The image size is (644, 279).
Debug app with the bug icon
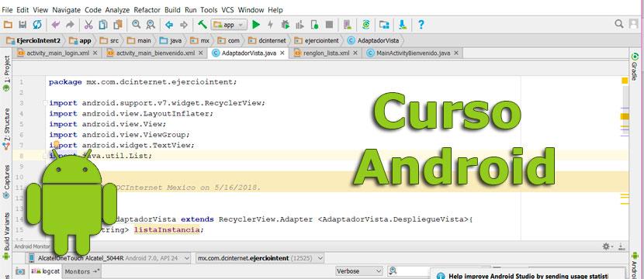[x=285, y=25]
